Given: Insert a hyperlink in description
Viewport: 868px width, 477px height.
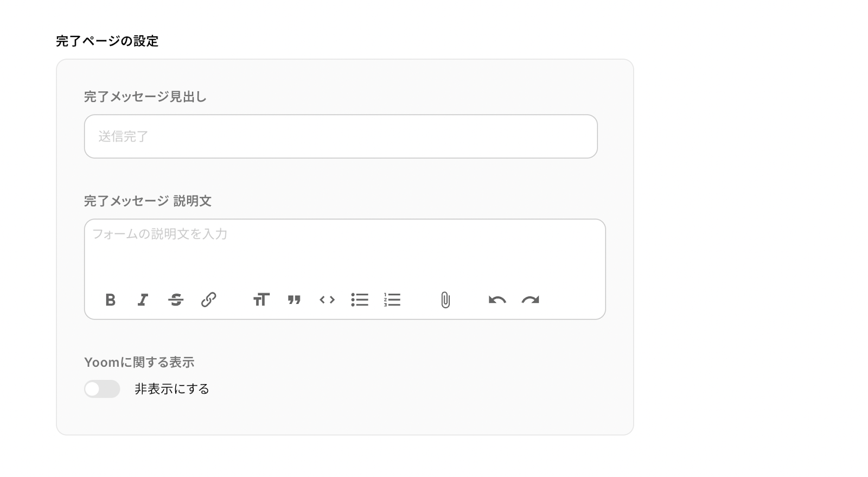Looking at the screenshot, I should tap(208, 300).
